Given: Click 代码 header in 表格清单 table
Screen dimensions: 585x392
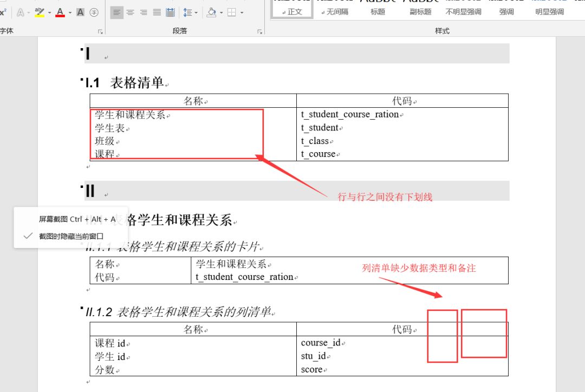Looking at the screenshot, I should point(402,101).
